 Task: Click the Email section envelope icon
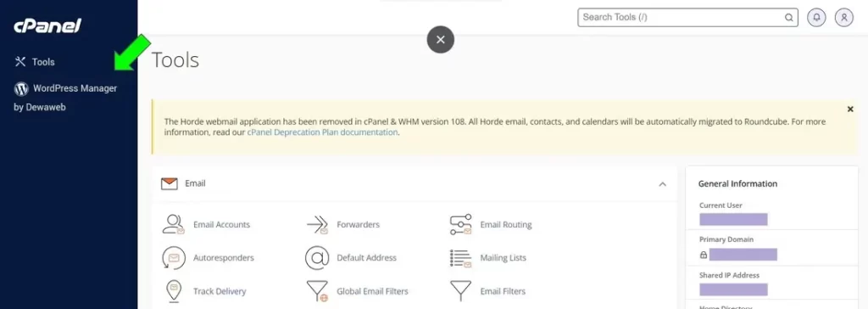[170, 183]
